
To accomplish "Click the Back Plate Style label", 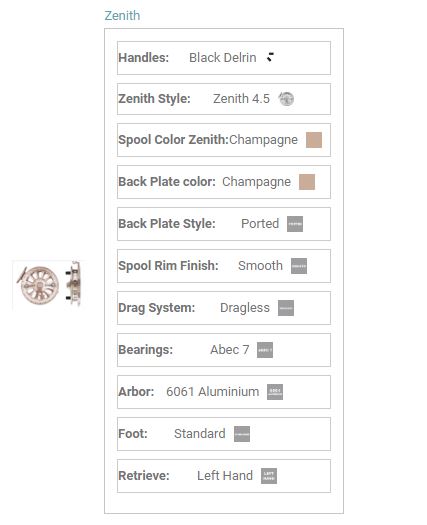I will click(167, 224).
